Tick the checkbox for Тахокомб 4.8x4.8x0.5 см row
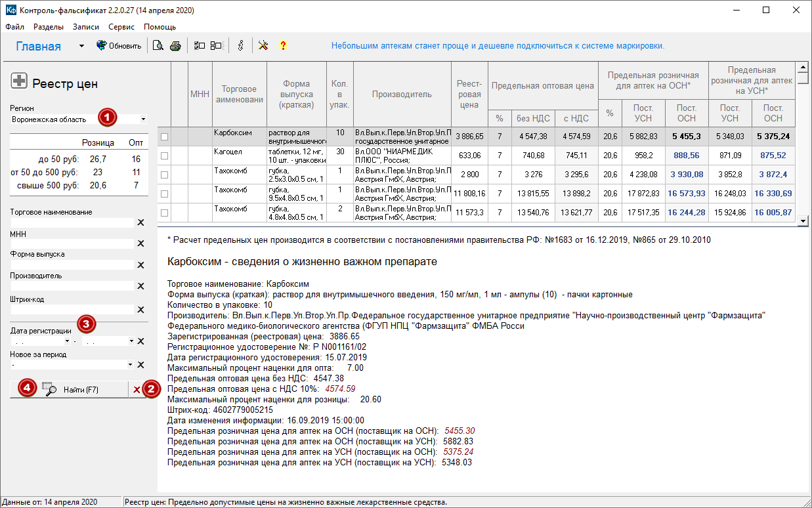Viewport: 812px width, 508px height. 164,213
